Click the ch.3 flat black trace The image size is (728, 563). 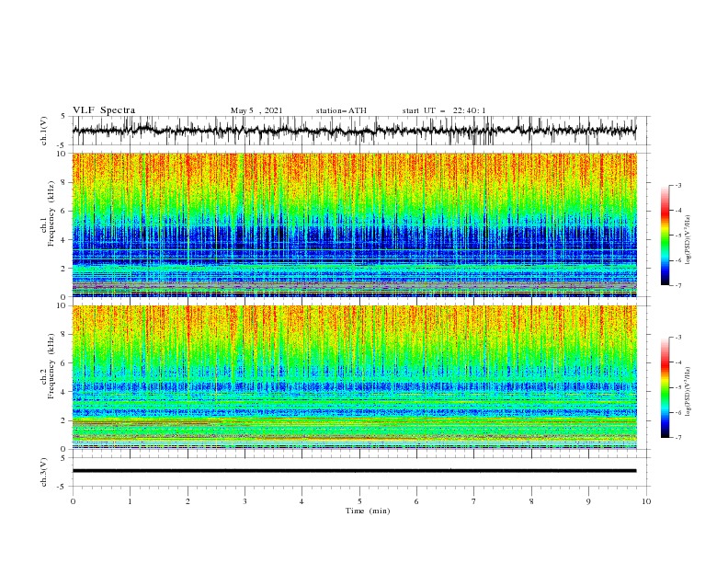(x=354, y=471)
